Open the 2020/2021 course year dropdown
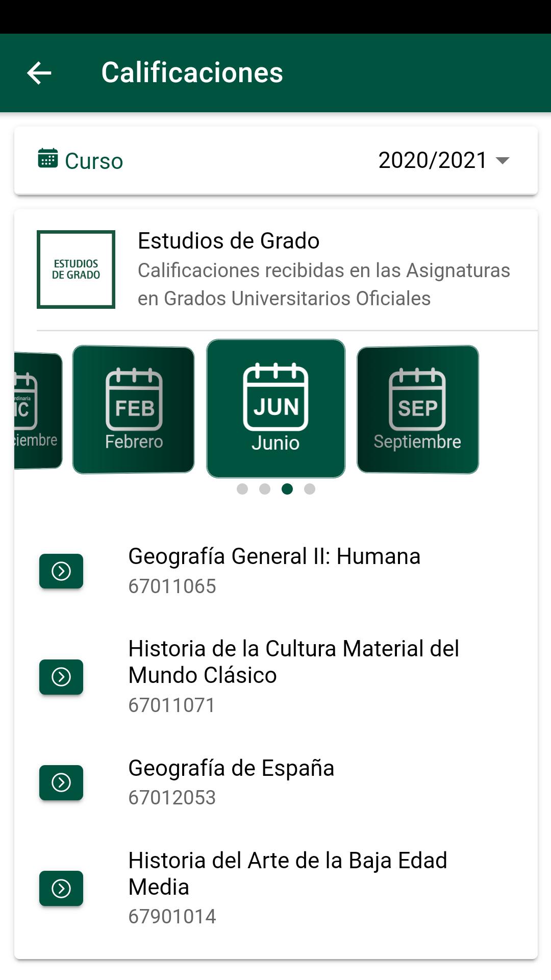The height and width of the screenshot is (980, 551). [x=443, y=160]
